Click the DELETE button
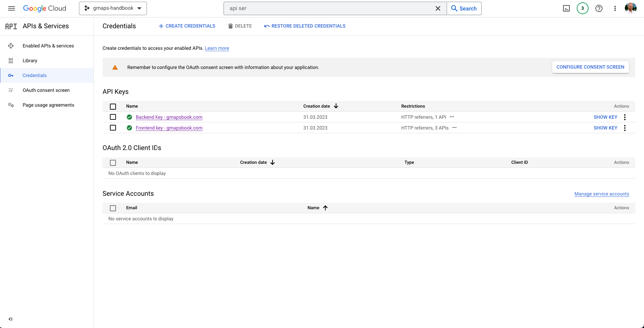The width and height of the screenshot is (644, 328). 240,26
